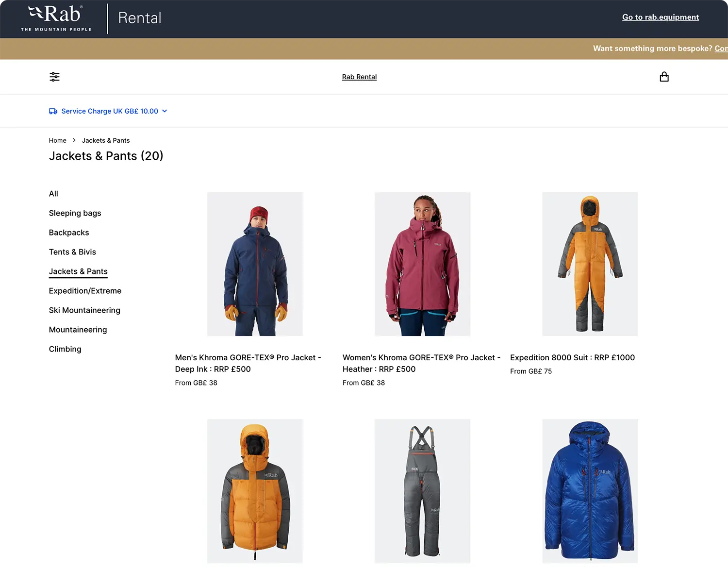This screenshot has height=570, width=728.
Task: Select the Mountaineering category
Action: [78, 330]
